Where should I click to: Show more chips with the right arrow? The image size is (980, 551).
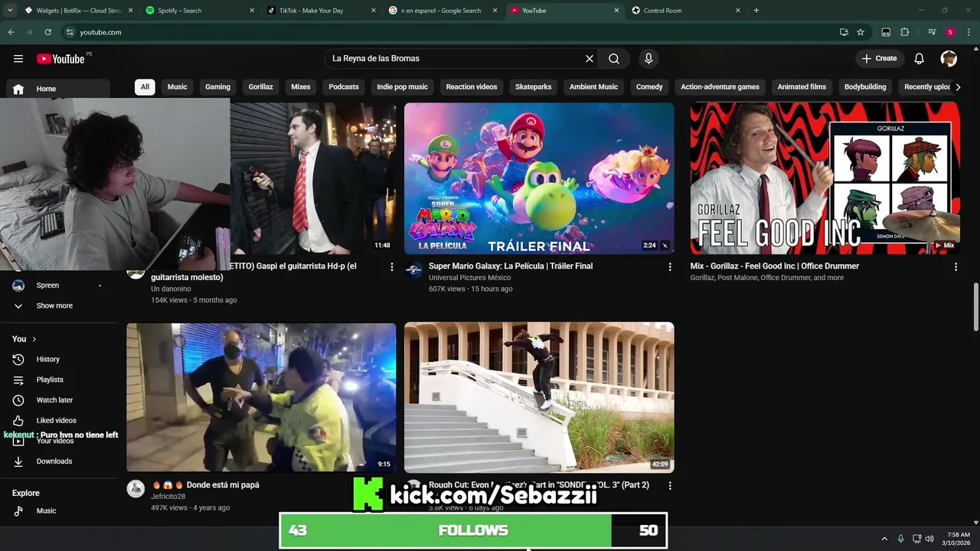958,86
